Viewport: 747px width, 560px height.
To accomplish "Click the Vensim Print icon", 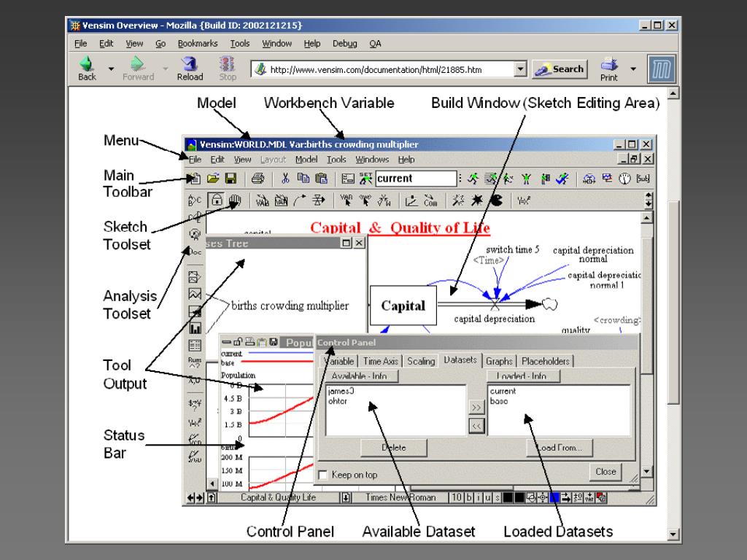I will [x=258, y=179].
